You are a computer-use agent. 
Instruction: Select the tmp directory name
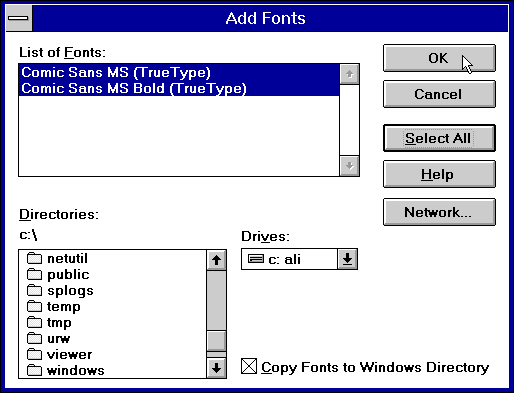[59, 323]
